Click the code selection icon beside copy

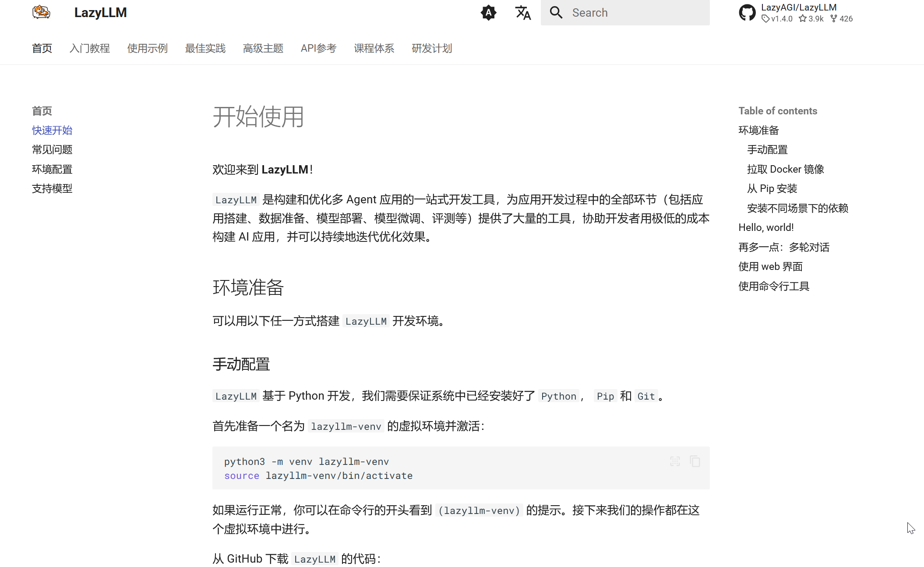[x=675, y=461]
